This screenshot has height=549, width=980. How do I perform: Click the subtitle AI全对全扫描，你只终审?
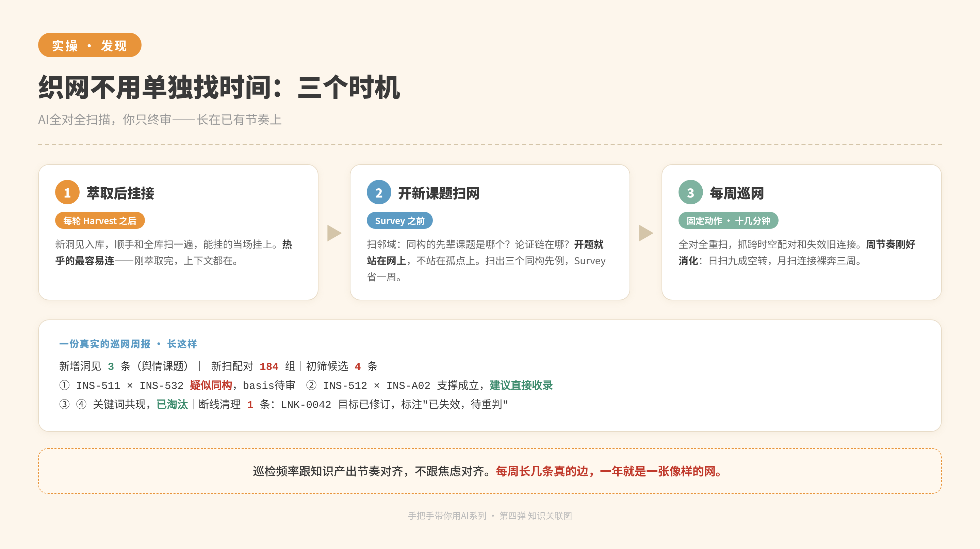coord(104,120)
